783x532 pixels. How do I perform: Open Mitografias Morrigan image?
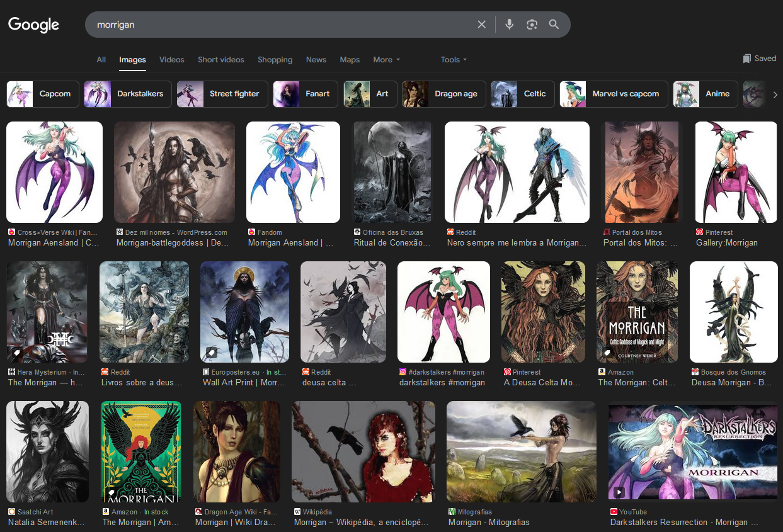click(522, 451)
